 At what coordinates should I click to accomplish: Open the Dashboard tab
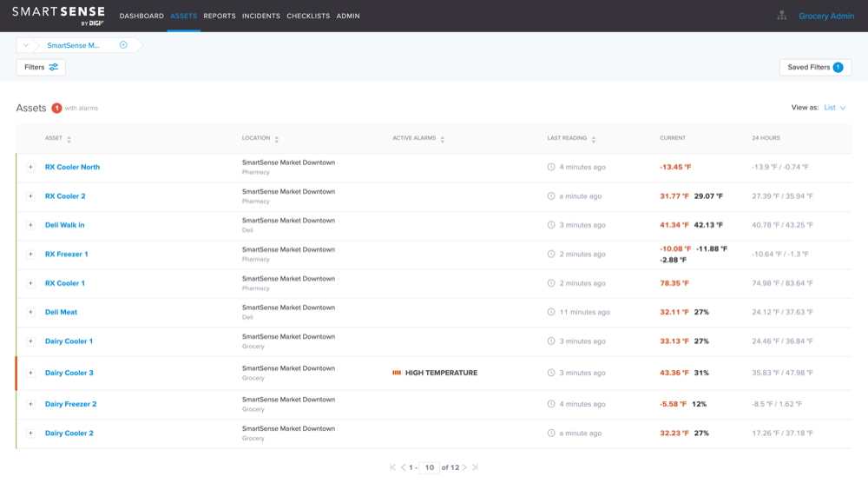[x=141, y=16]
